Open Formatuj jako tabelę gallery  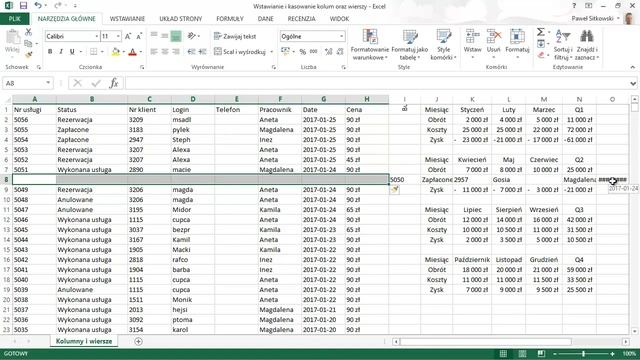409,45
